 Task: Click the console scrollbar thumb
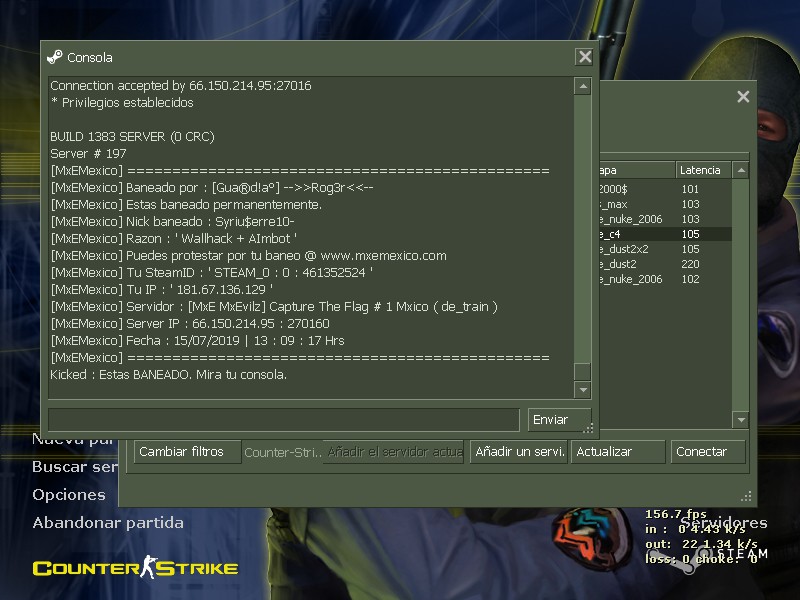(583, 371)
